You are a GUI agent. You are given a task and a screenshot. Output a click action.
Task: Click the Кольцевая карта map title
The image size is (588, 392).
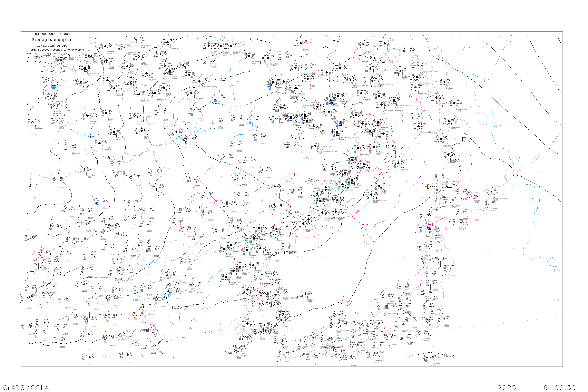coord(51,40)
